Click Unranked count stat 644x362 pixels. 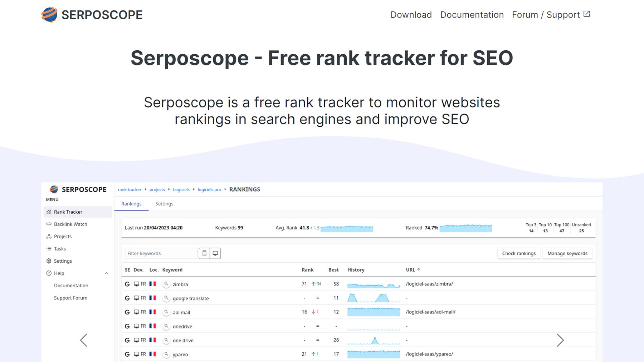coord(581,231)
